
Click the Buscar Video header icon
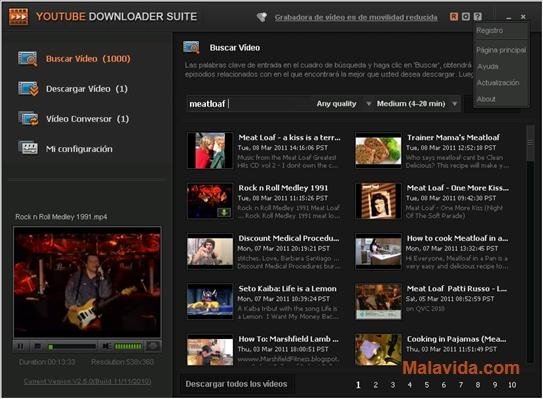(191, 47)
